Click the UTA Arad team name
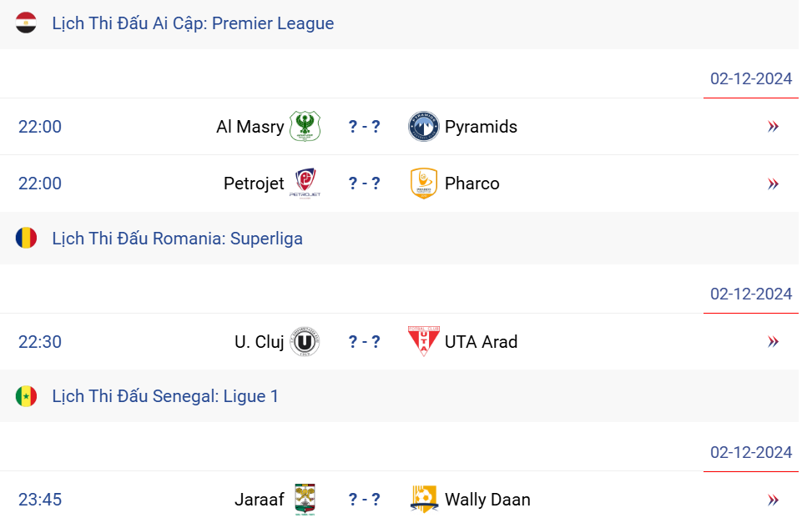The height and width of the screenshot is (523, 812). point(481,342)
